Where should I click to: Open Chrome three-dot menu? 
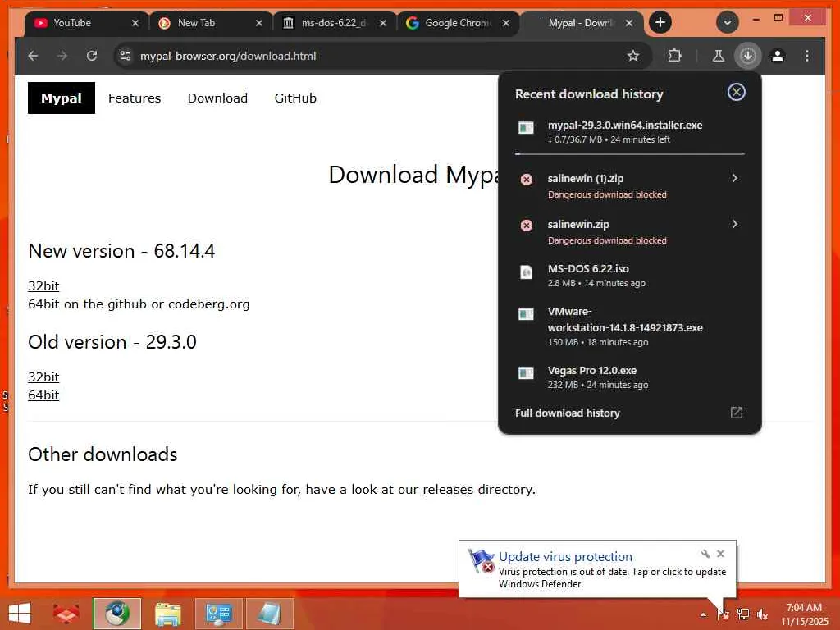(807, 56)
